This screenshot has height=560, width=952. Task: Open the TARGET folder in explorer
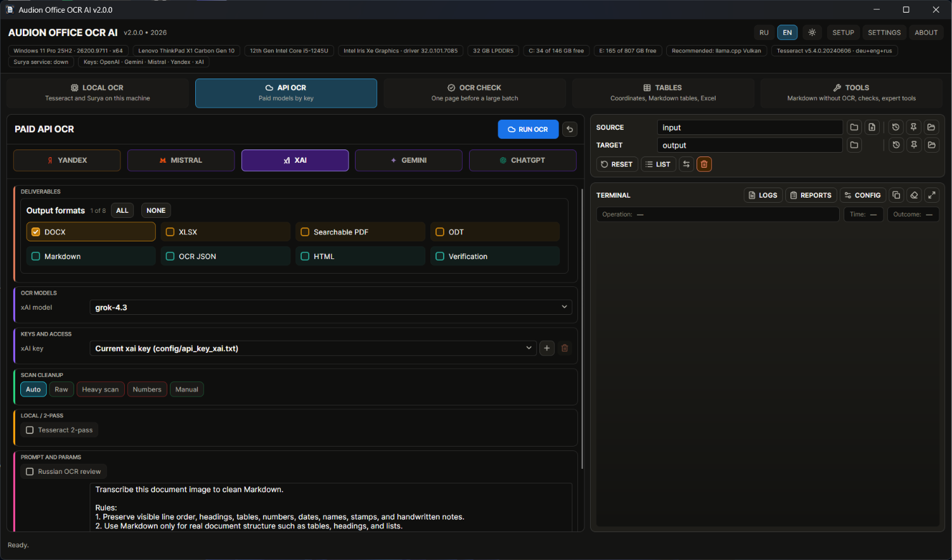point(931,145)
